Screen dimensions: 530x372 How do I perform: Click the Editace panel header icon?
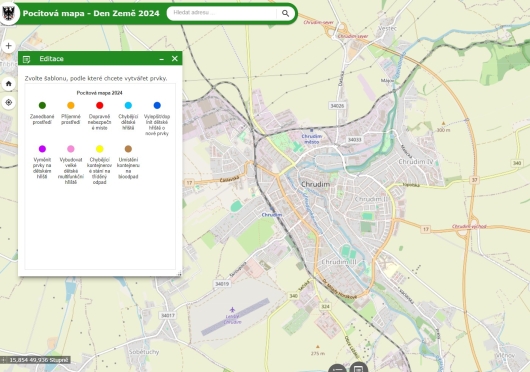point(26,59)
